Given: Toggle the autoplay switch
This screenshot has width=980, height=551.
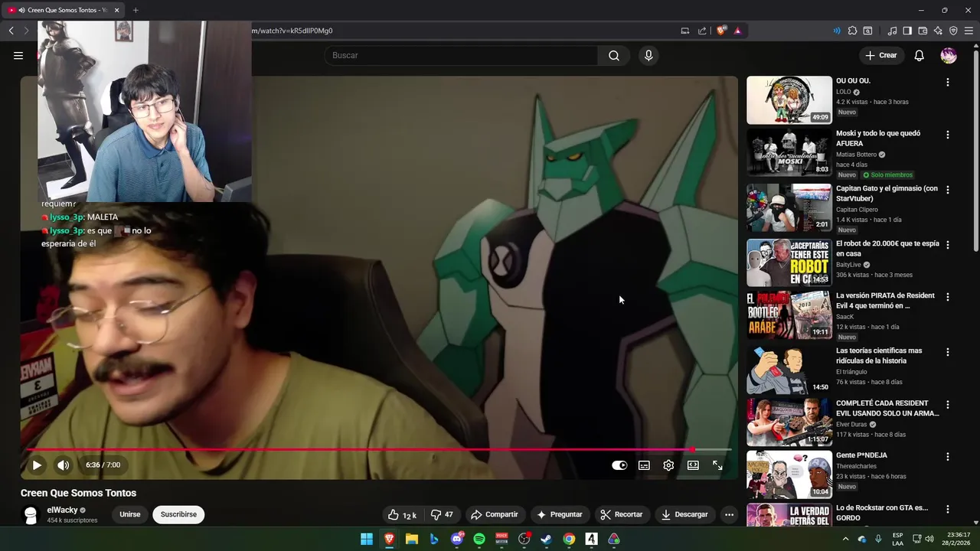Looking at the screenshot, I should point(619,465).
